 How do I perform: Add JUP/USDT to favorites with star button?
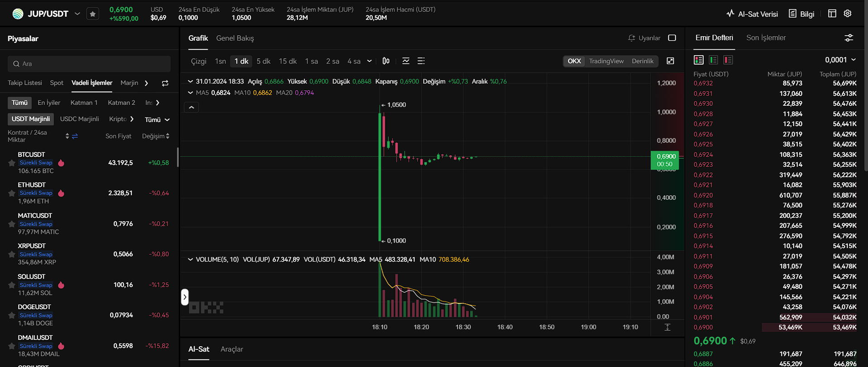(93, 14)
